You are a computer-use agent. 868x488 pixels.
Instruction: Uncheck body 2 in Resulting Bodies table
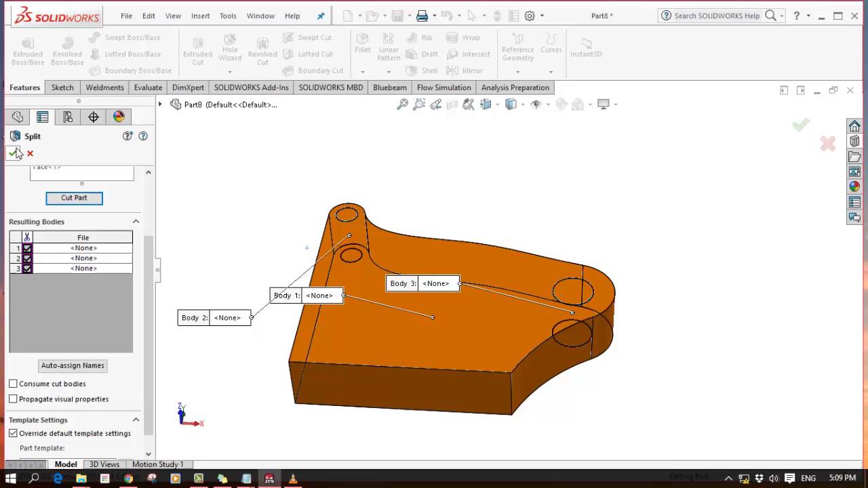27,258
